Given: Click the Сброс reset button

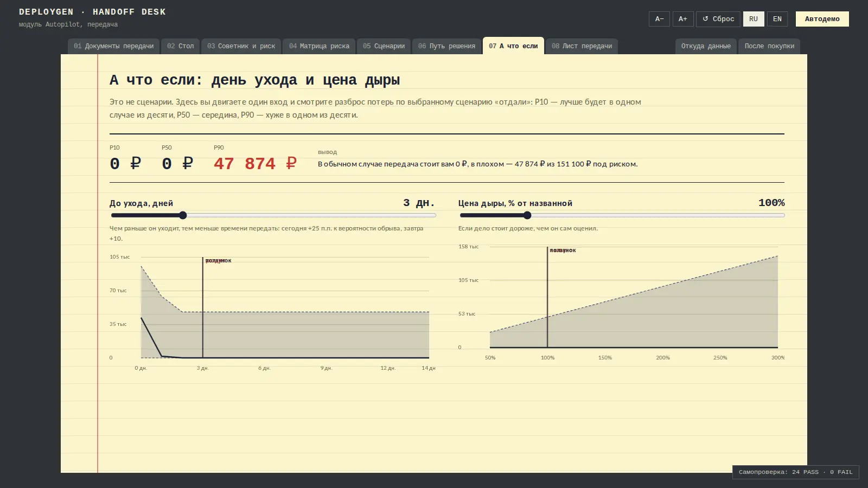Looking at the screenshot, I should (x=718, y=19).
